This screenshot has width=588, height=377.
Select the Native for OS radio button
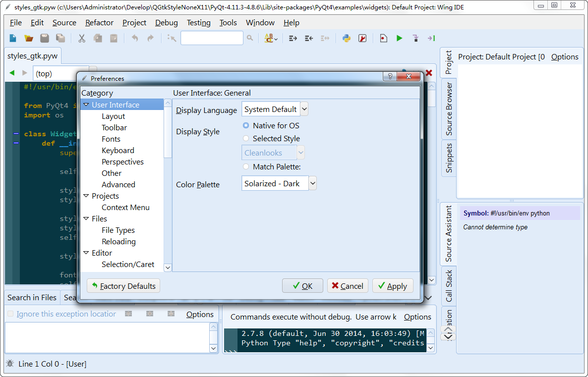tap(246, 126)
